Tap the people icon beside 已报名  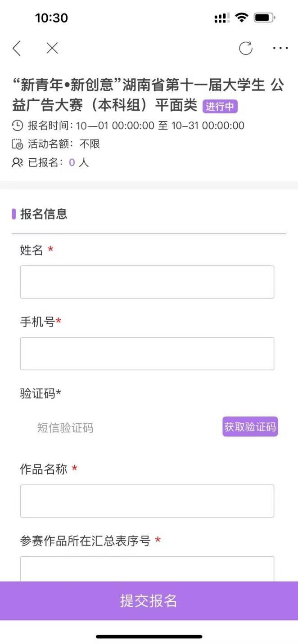click(x=17, y=162)
